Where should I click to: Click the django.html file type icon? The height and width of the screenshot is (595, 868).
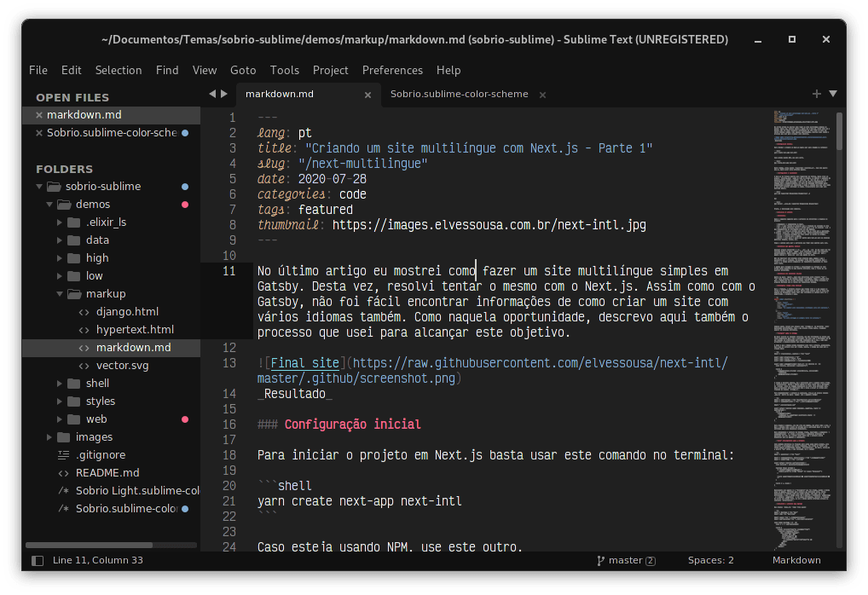[x=84, y=312]
